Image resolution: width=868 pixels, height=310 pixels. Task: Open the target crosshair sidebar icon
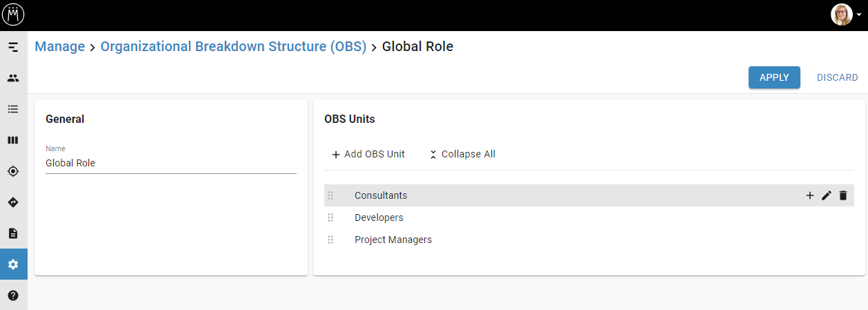coord(13,171)
